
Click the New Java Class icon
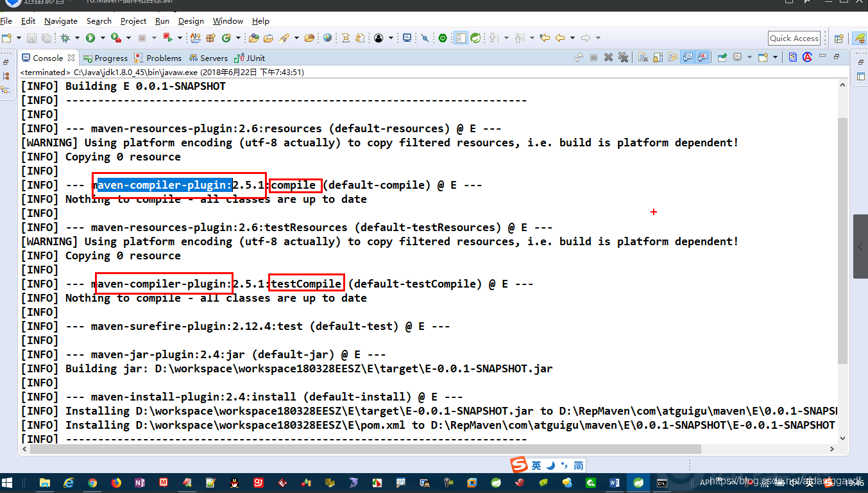tap(226, 38)
